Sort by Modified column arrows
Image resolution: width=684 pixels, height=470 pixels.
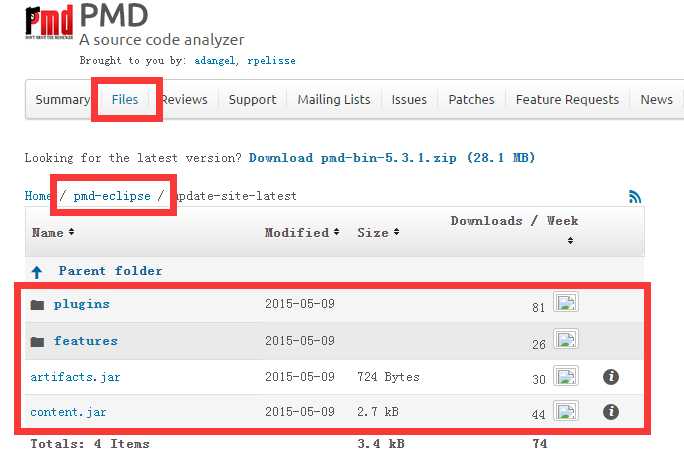[x=336, y=232]
